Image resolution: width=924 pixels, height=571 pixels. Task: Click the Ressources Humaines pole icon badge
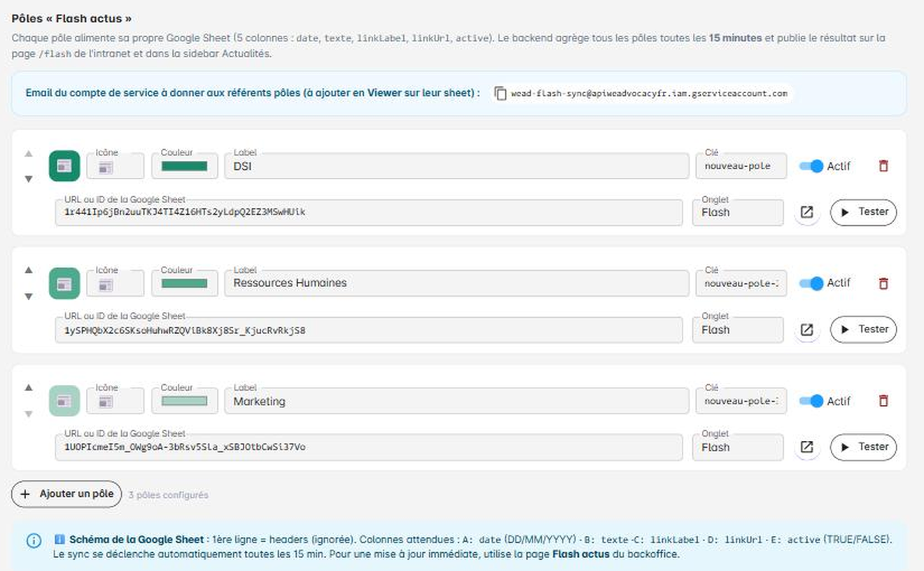64,283
